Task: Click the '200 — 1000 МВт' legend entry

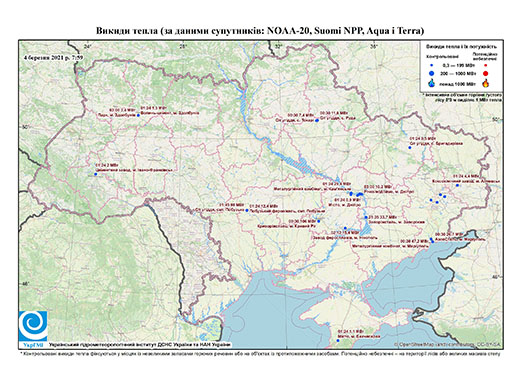Action: pyautogui.click(x=457, y=73)
